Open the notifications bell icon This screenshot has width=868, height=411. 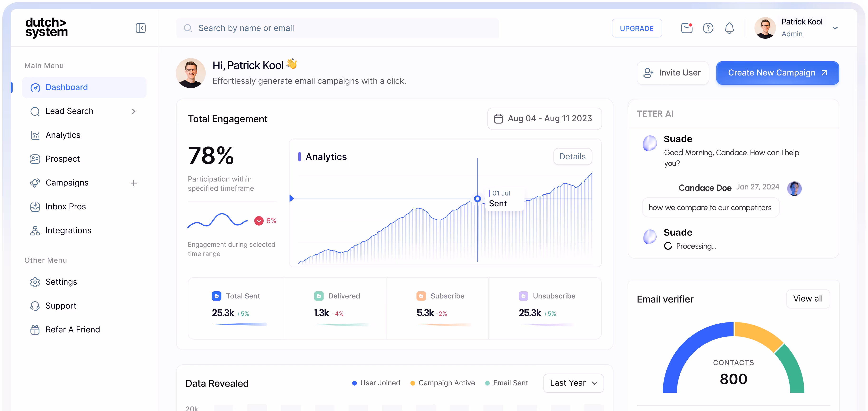point(729,28)
